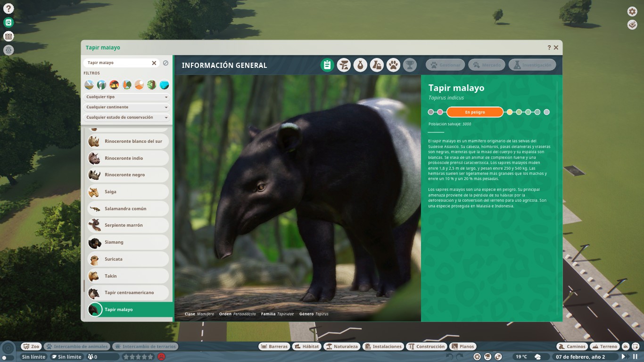Open the Naturaleza build menu
The image size is (644, 362).
coord(342,346)
